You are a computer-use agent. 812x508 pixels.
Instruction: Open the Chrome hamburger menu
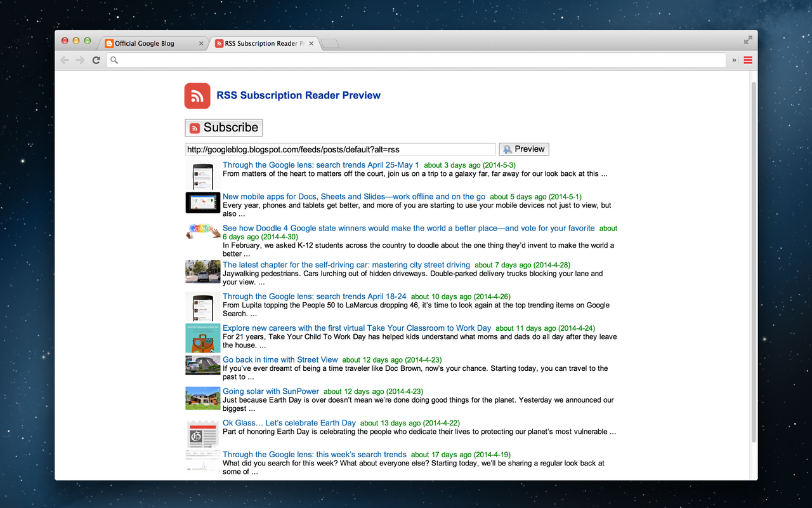point(748,60)
